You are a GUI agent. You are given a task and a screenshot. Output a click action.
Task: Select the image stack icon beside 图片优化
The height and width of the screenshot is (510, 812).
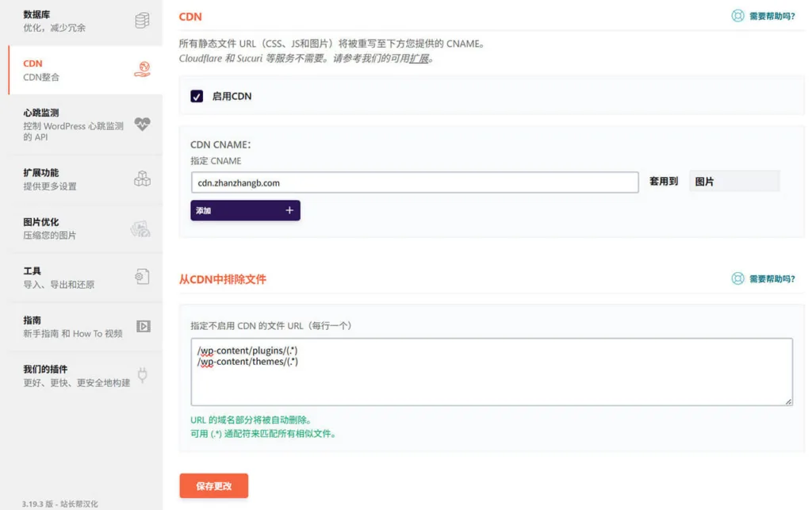pos(140,228)
